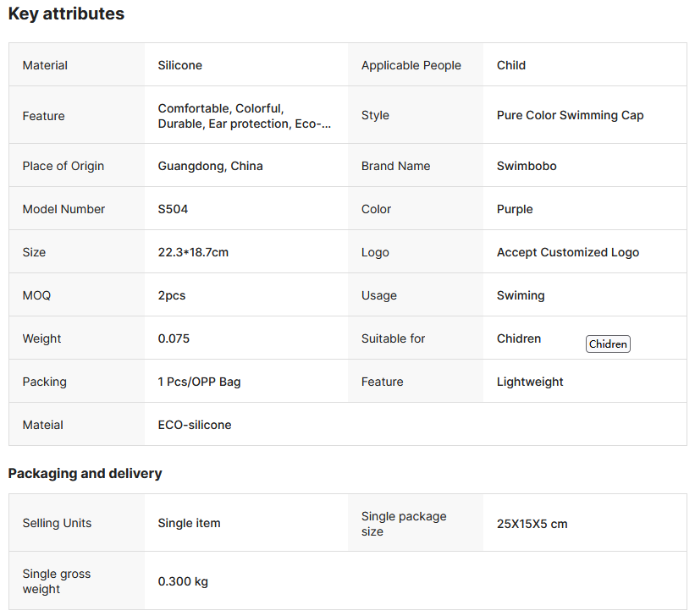Select the "Pure Color Swimming Cap" style value
This screenshot has height=616, width=695.
tap(570, 115)
